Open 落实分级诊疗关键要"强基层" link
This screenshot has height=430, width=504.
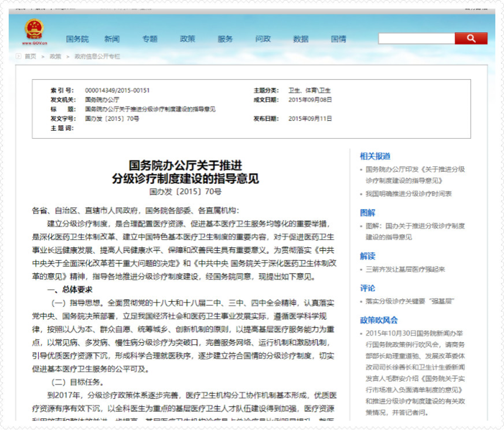tap(410, 301)
